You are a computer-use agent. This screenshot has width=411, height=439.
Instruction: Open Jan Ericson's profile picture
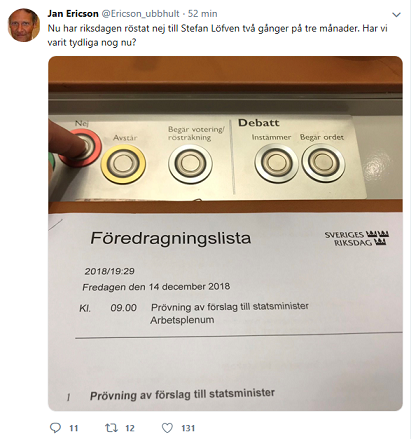pos(24,25)
